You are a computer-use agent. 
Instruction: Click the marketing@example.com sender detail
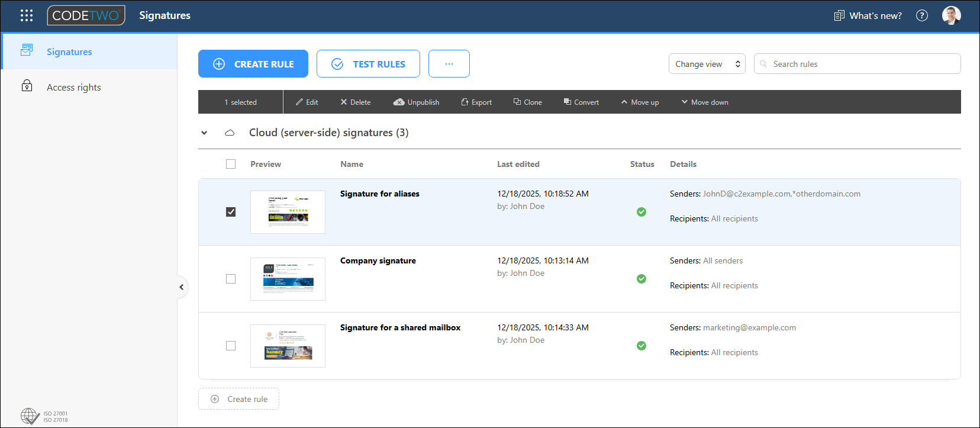point(749,327)
